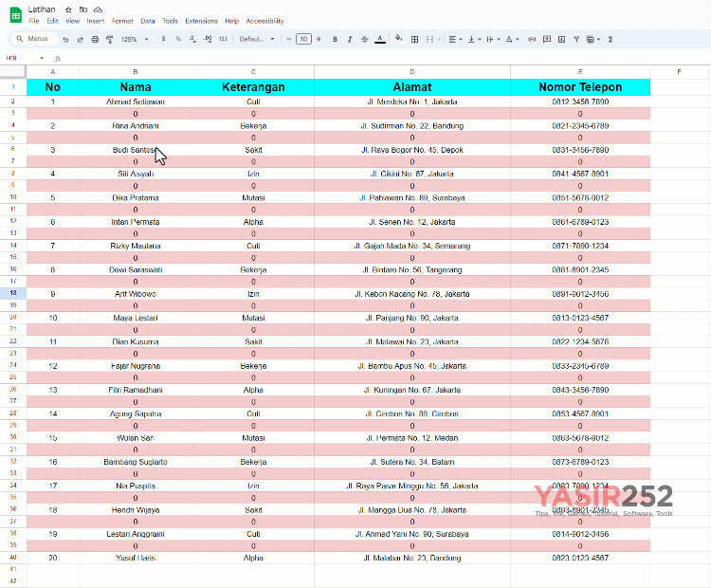Select column D header
The width and height of the screenshot is (711, 588).
(x=412, y=72)
